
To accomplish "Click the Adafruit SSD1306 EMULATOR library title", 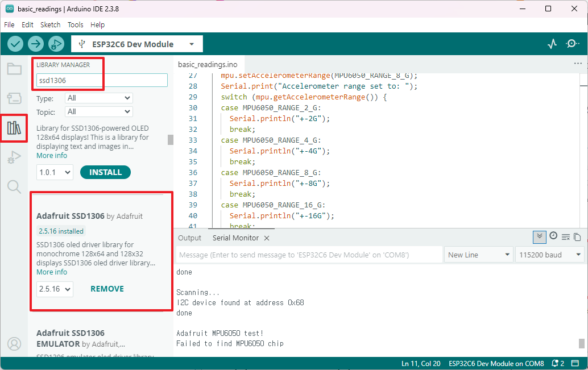I will (x=71, y=339).
